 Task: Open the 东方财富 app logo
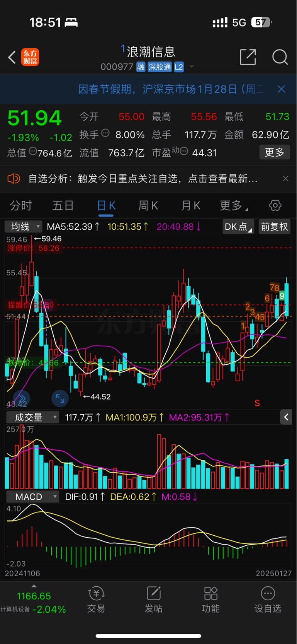click(x=30, y=57)
